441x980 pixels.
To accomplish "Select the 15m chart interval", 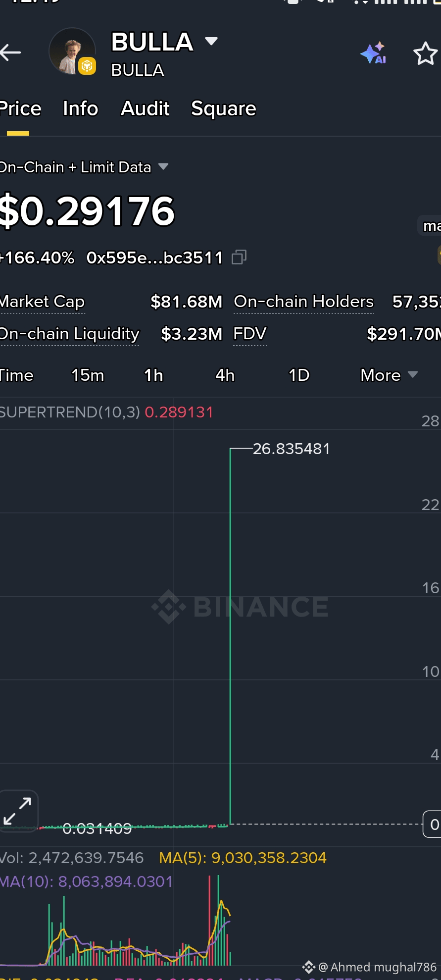I will 88,375.
